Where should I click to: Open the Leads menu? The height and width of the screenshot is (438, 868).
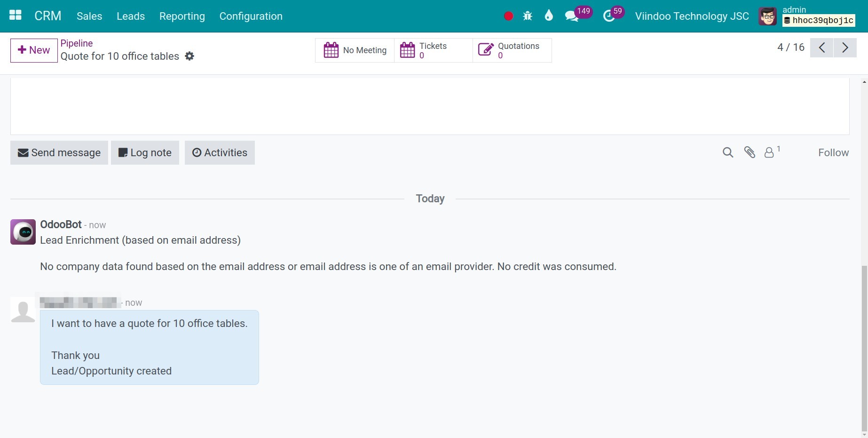click(131, 16)
